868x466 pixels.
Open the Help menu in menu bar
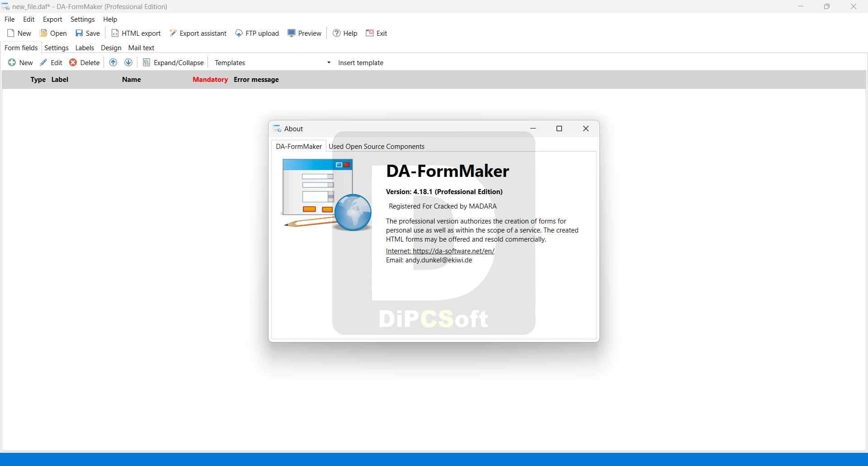110,19
